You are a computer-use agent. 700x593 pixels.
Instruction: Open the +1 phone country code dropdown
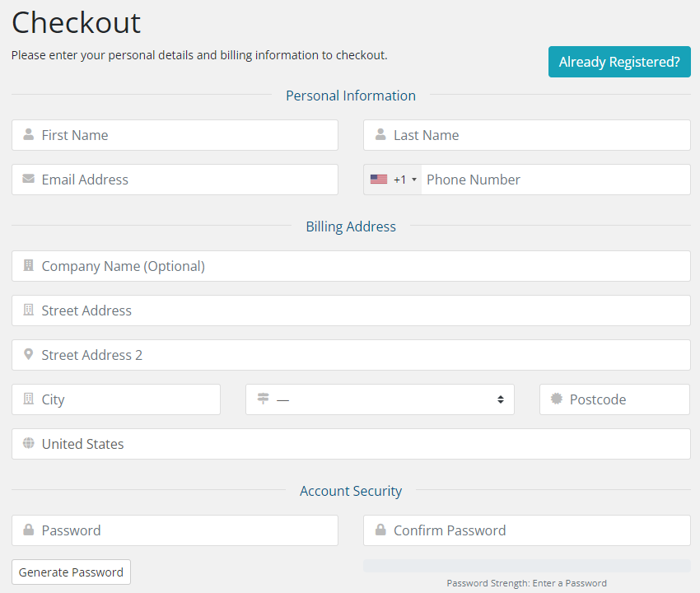point(394,180)
